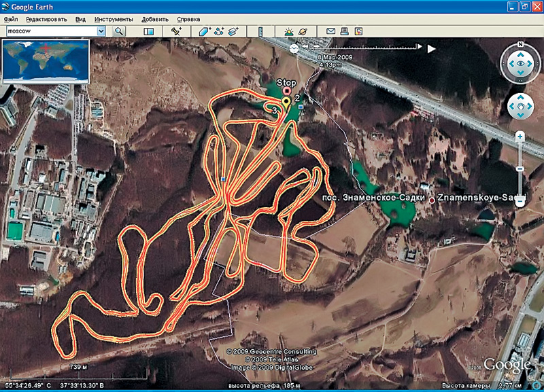Image resolution: width=544 pixels, height=392 pixels.
Task: Click the 8 Mar 2009 time label
Action: pos(335,58)
